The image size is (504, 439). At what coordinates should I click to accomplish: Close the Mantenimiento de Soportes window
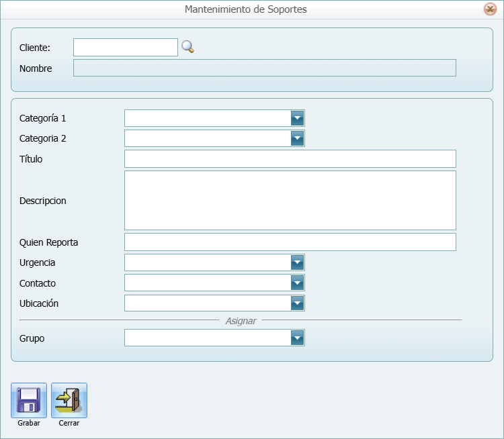490,9
